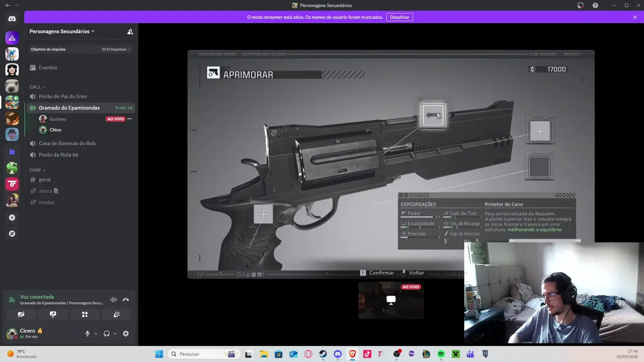The image size is (644, 362).
Task: Open the Objetivo de impulso boost goal
Action: click(80, 49)
